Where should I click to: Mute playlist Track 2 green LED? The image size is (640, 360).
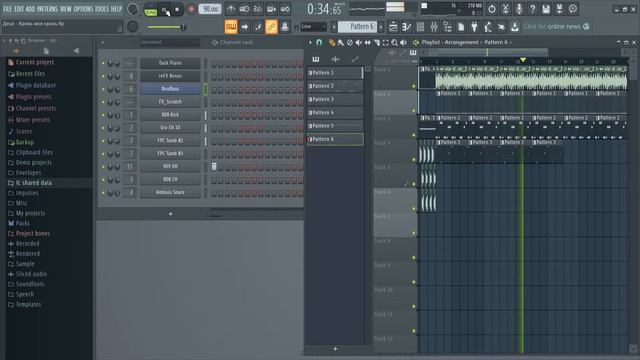tap(413, 111)
